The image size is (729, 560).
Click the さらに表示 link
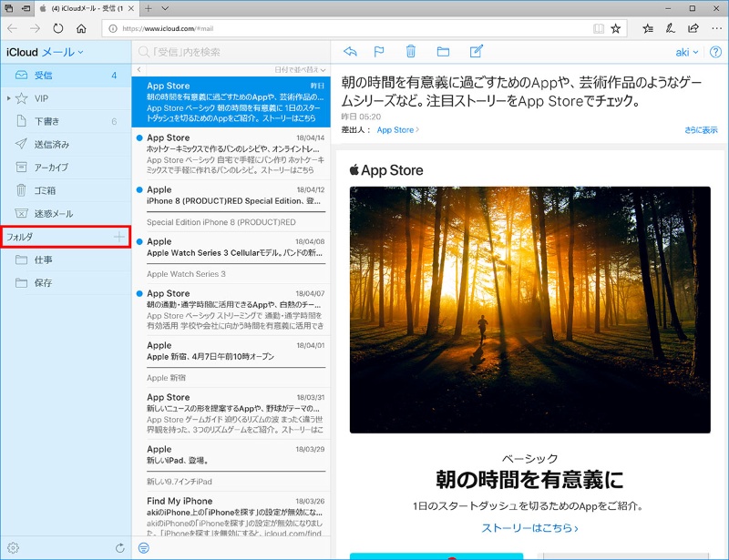(x=701, y=130)
